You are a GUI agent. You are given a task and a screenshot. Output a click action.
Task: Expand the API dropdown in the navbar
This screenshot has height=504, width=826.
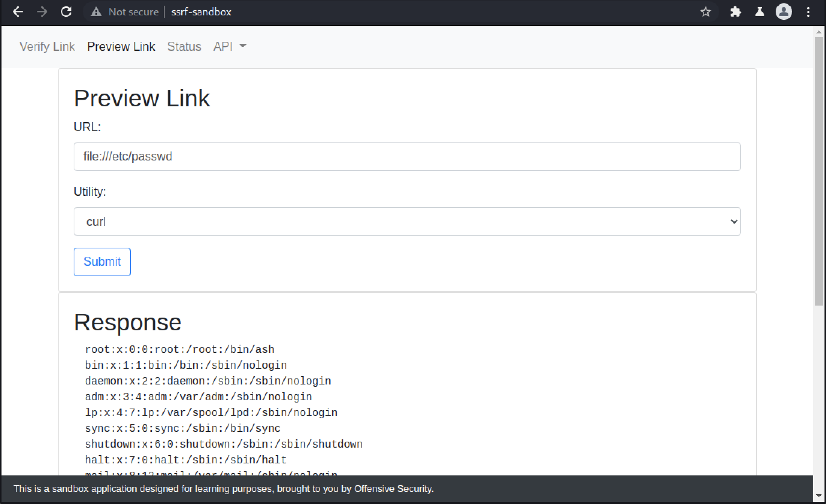click(x=230, y=46)
